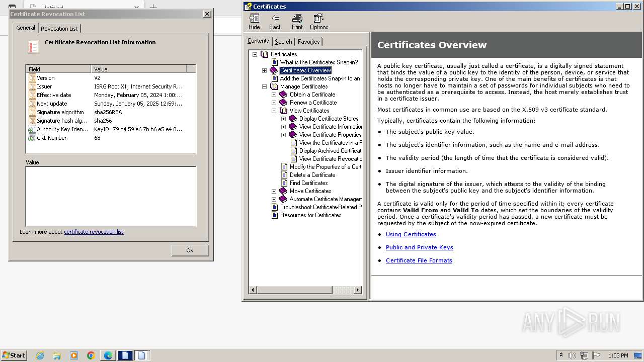This screenshot has height=362, width=644.
Task: Click the page icon for Resources for Certificates
Action: pyautogui.click(x=275, y=215)
